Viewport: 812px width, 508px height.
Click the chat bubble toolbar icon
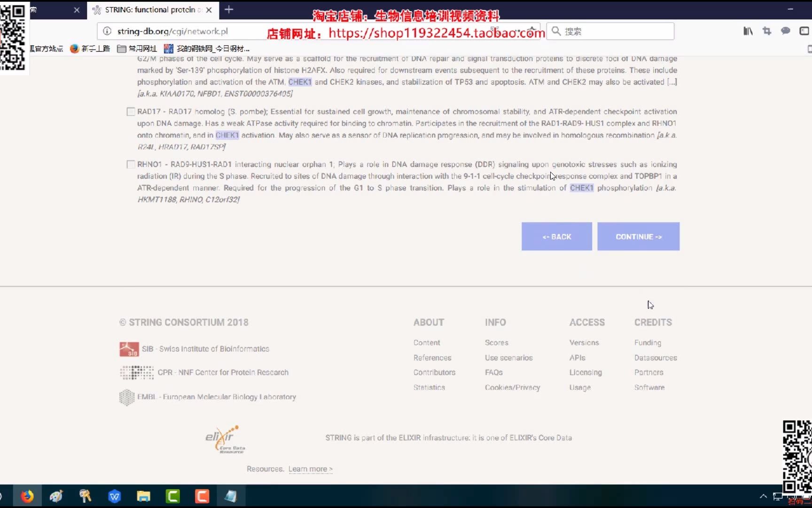tap(785, 31)
